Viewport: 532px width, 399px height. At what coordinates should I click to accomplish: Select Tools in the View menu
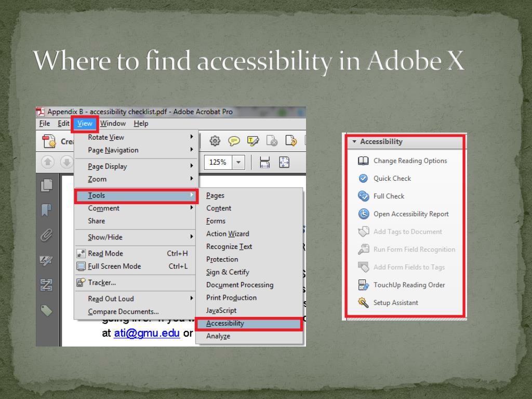tap(136, 196)
